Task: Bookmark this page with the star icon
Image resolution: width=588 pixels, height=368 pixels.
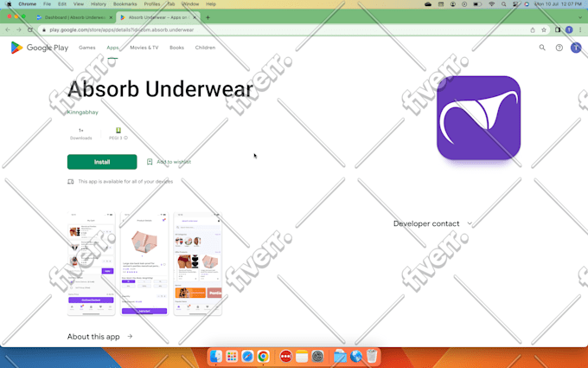Action: pyautogui.click(x=543, y=30)
